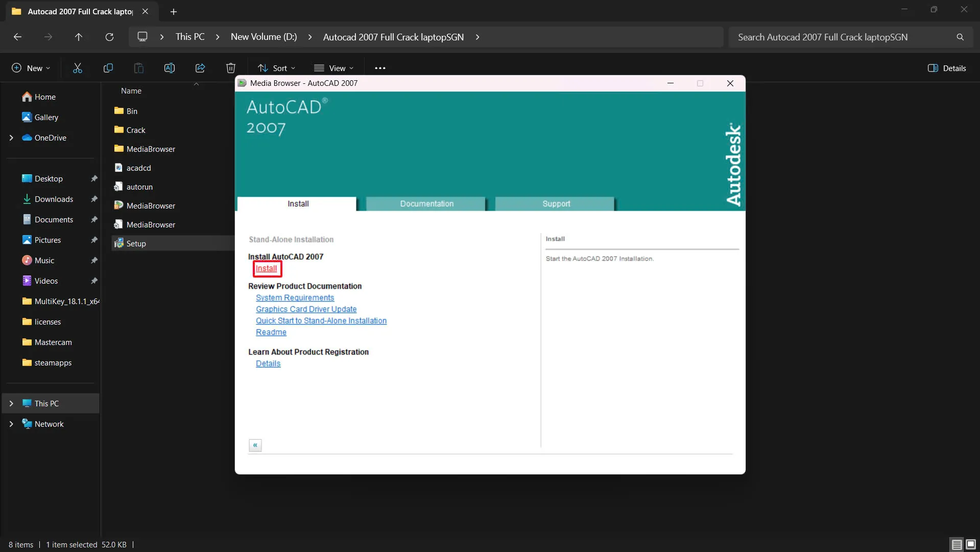This screenshot has width=980, height=552.
Task: Expand the OneDrive tree node
Action: 11,137
